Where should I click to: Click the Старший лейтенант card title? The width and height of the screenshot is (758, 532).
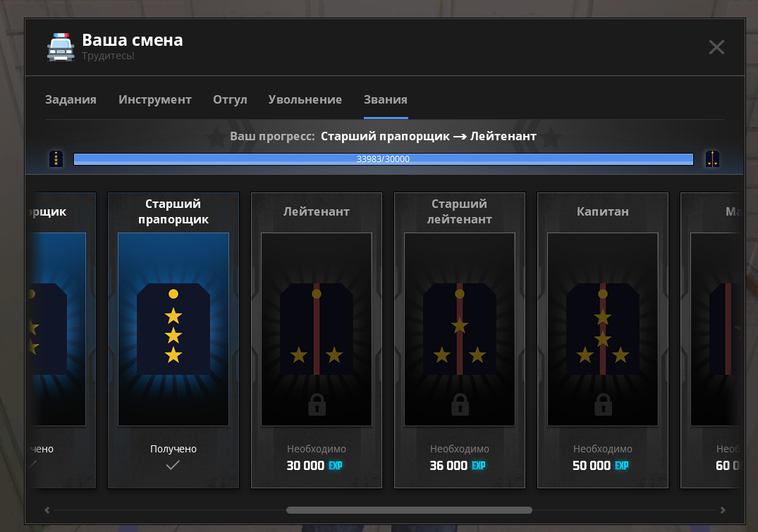460,211
